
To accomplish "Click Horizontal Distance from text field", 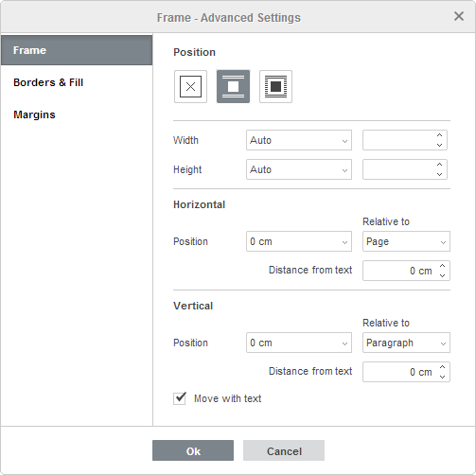I will click(406, 271).
